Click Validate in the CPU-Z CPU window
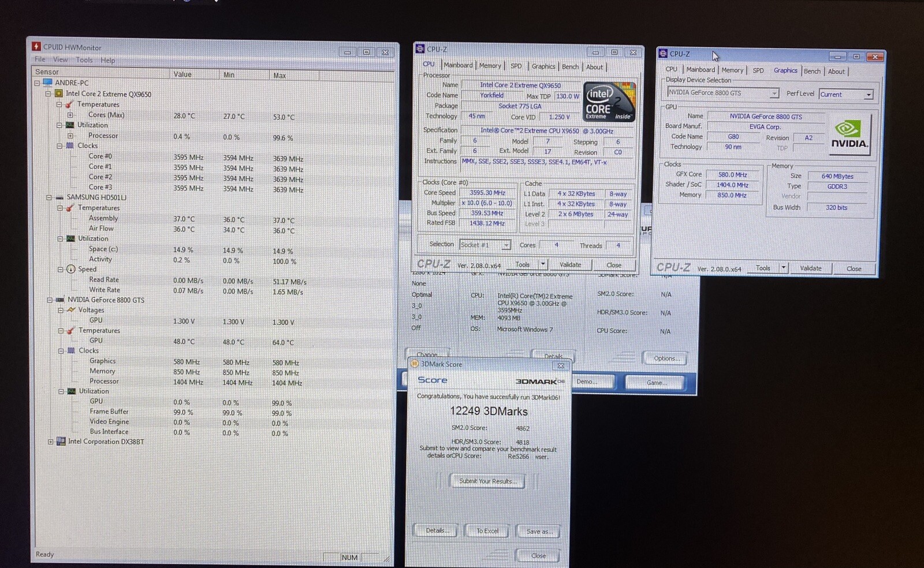Screen dimensions: 924x568 point(571,265)
